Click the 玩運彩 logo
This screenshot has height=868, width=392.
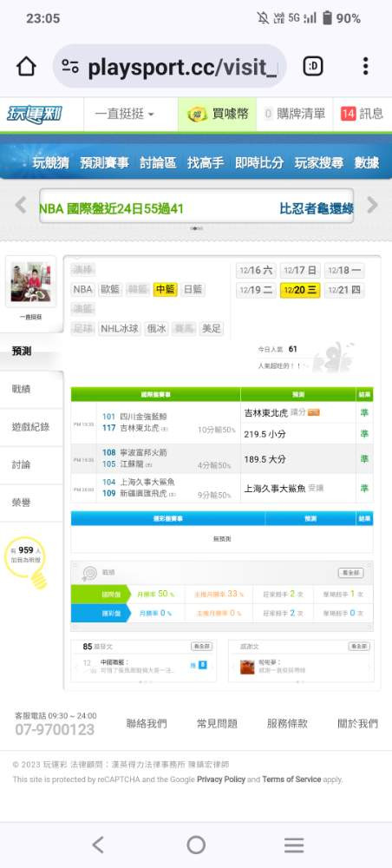[35, 115]
